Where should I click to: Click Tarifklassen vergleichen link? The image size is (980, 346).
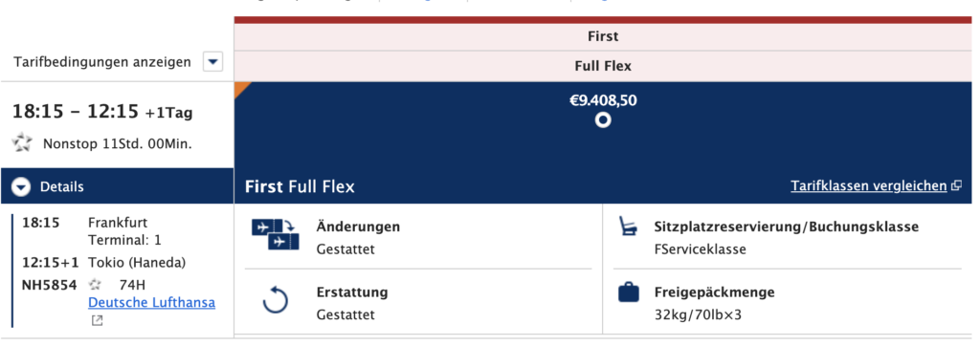869,185
